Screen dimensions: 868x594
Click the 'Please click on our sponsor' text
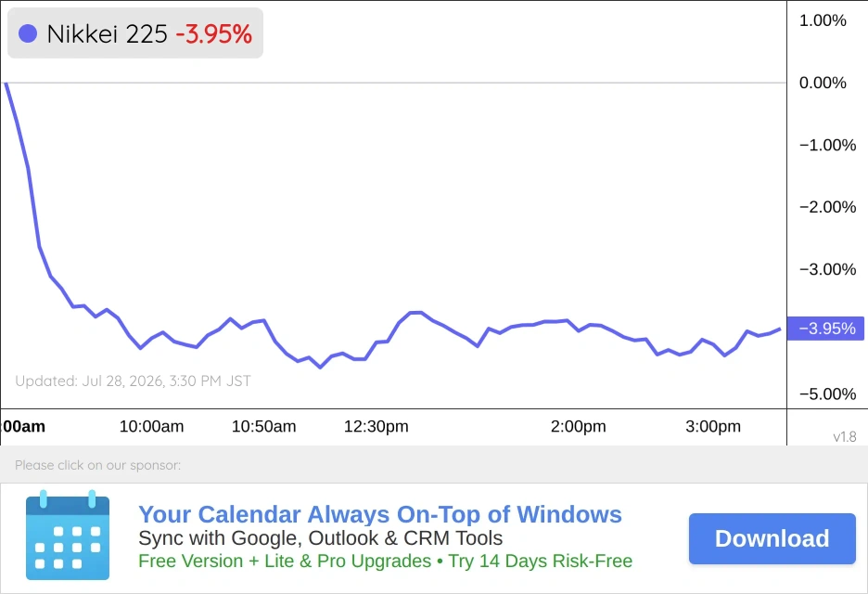(98, 465)
